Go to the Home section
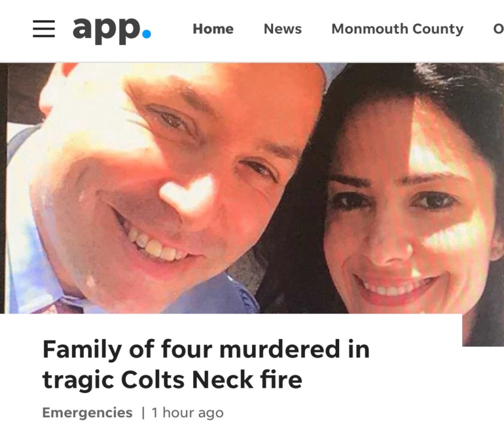Image resolution: width=504 pixels, height=438 pixels. point(213,29)
